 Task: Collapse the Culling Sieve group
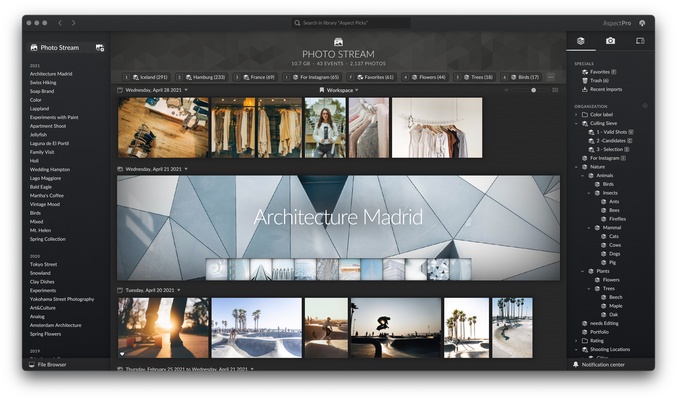pyautogui.click(x=576, y=124)
